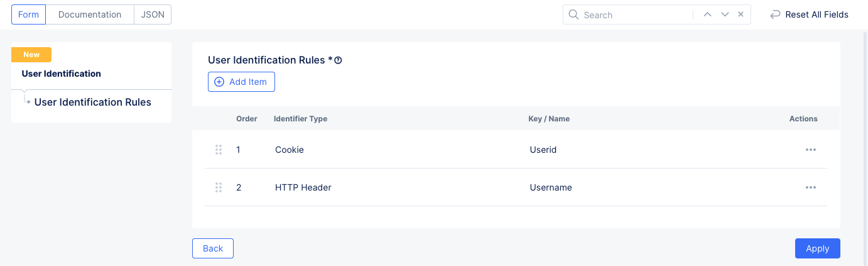Click the search magnifier icon
This screenshot has height=266, width=868.
point(573,14)
